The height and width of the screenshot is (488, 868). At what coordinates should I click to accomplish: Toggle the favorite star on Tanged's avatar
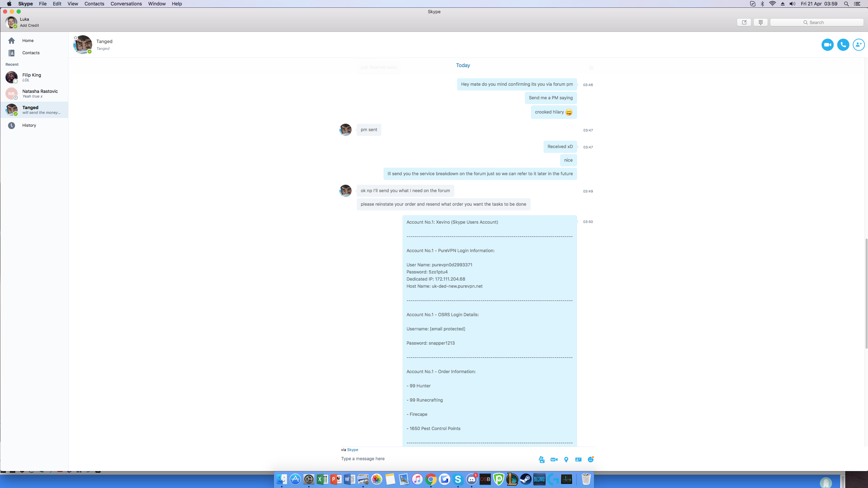(x=76, y=38)
